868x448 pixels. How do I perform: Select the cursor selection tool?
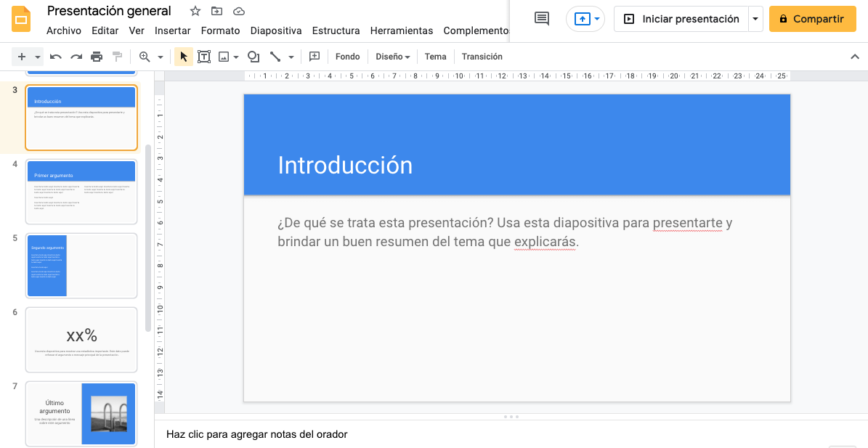183,56
